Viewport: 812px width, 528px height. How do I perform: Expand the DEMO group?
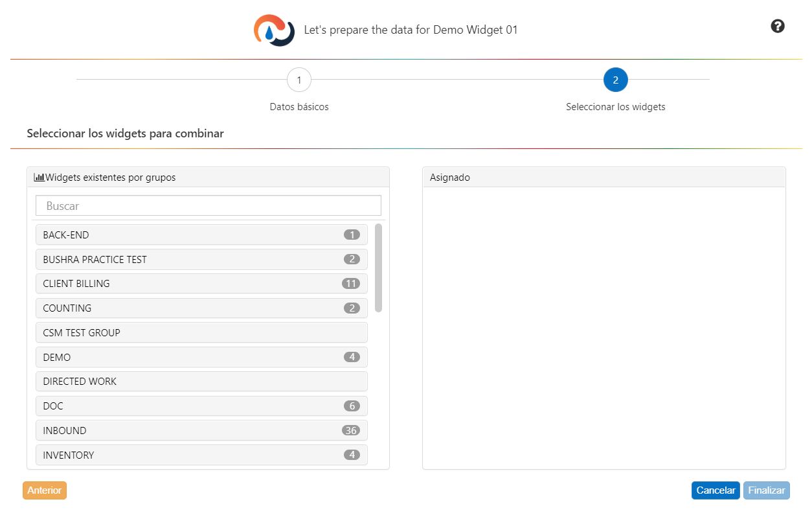[x=201, y=357]
